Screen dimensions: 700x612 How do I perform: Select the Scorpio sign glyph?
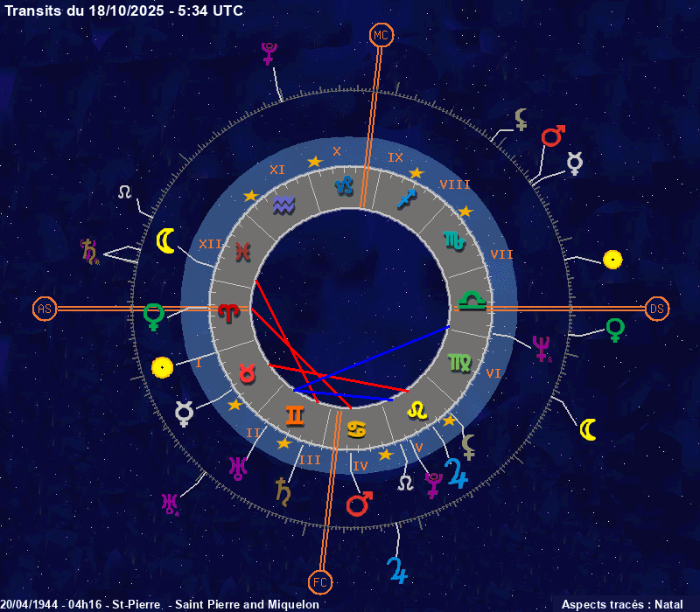pos(453,238)
